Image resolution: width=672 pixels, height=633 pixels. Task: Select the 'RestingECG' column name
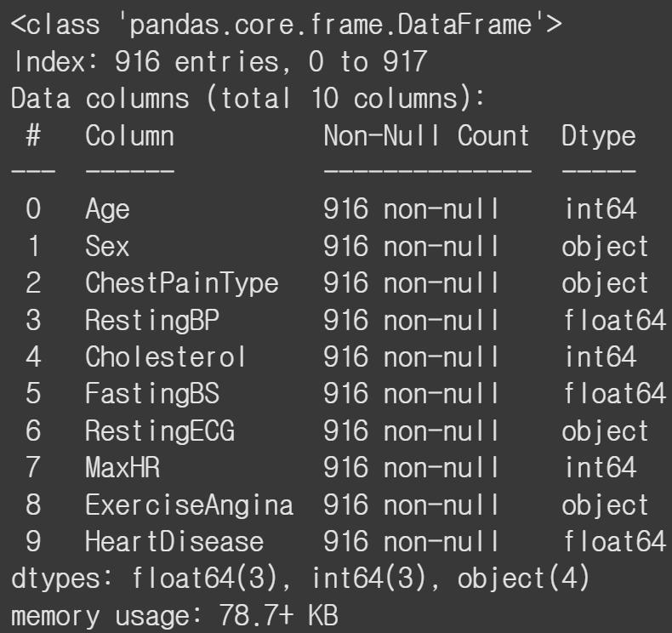[160, 431]
